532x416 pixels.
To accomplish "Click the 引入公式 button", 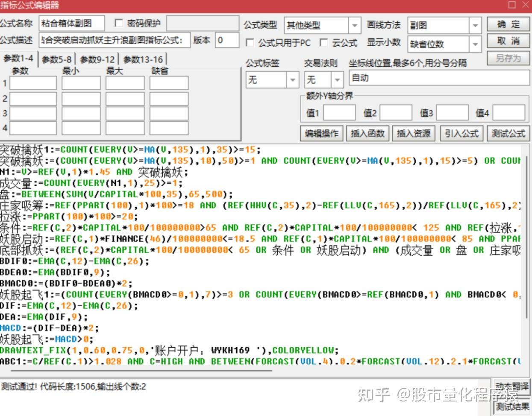I will point(461,134).
